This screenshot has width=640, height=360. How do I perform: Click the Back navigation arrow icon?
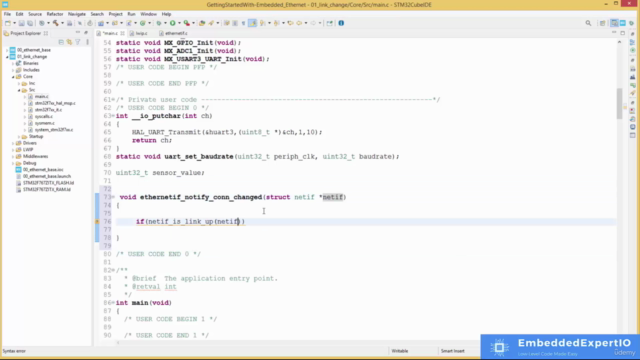click(x=299, y=23)
